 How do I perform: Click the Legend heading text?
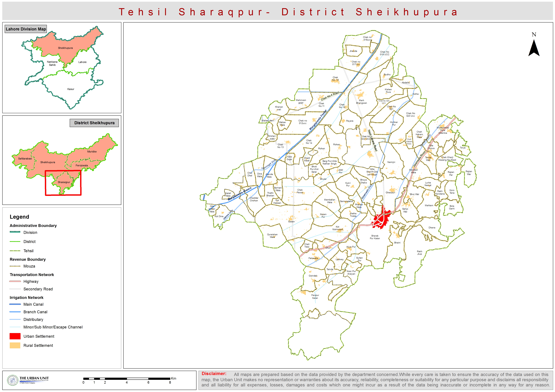tap(19, 217)
